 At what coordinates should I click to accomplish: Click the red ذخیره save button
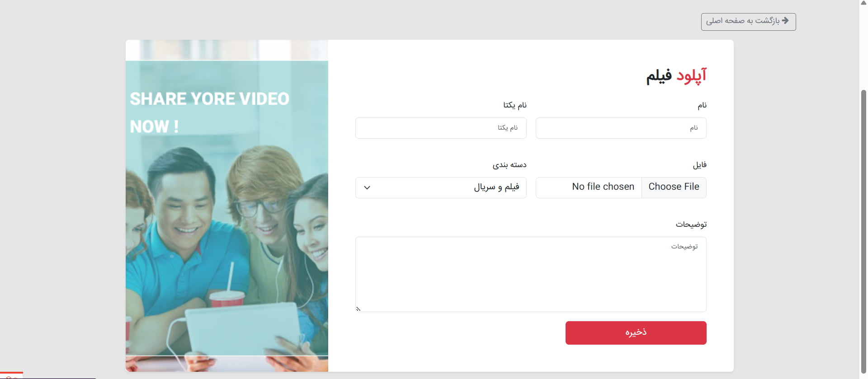tap(636, 333)
